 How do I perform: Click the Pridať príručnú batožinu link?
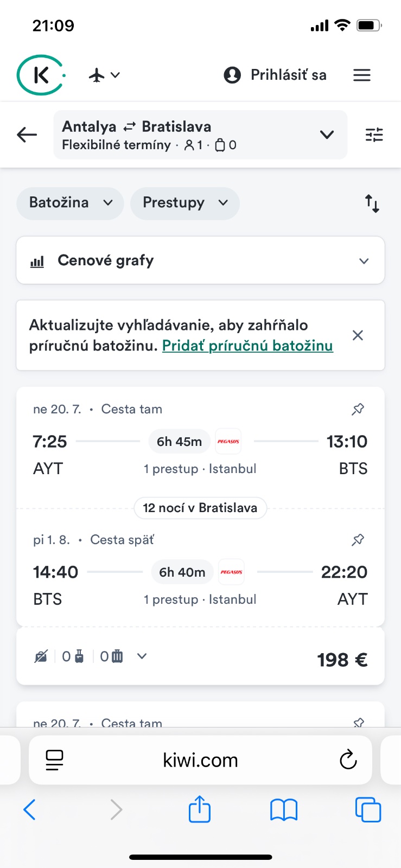(x=247, y=346)
